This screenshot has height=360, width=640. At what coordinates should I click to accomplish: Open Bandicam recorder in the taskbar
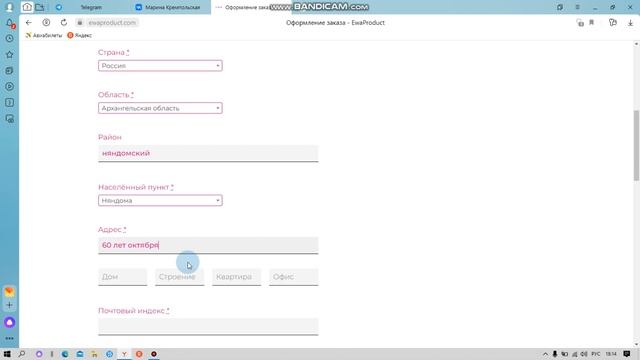(x=154, y=354)
